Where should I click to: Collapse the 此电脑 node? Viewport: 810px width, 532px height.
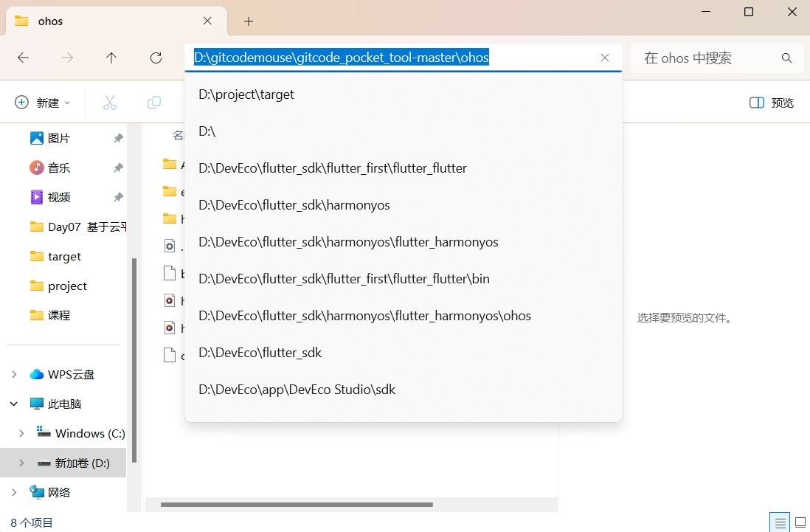coord(15,404)
